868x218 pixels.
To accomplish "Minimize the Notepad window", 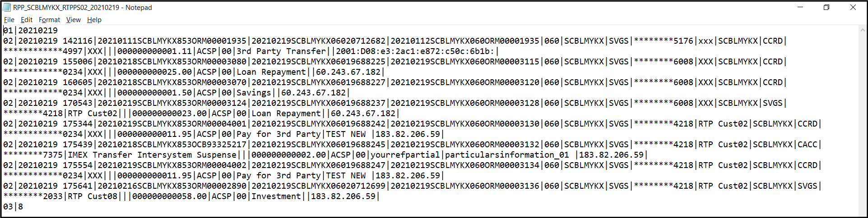I will (x=800, y=7).
